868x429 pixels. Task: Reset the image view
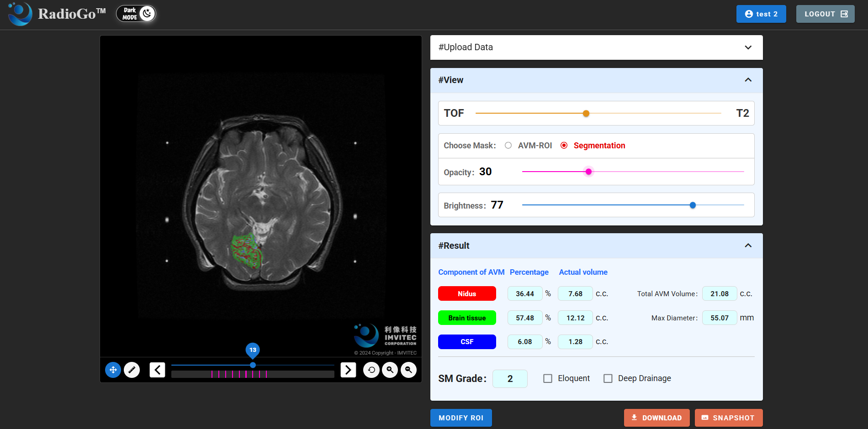coord(371,370)
